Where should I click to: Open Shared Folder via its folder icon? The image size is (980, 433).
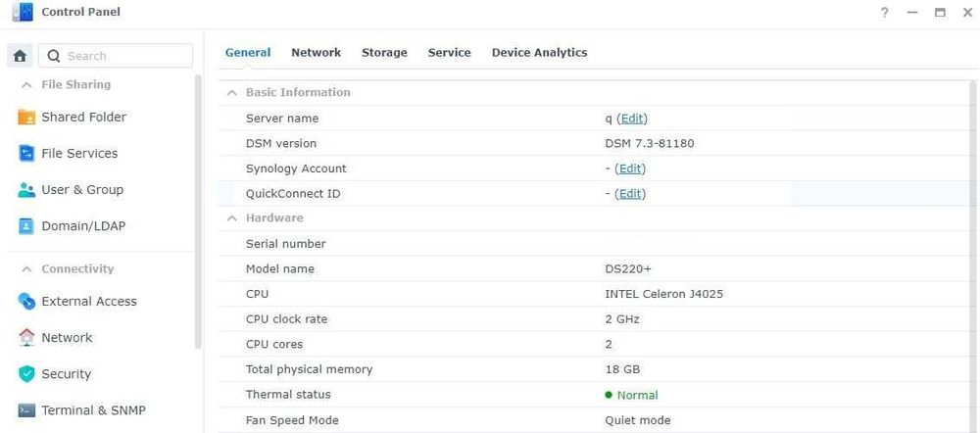pos(26,118)
